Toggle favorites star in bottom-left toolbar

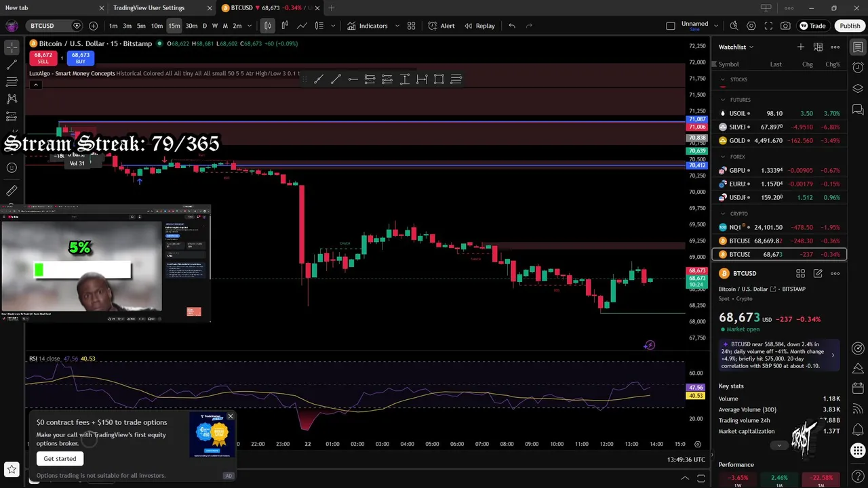click(x=12, y=469)
